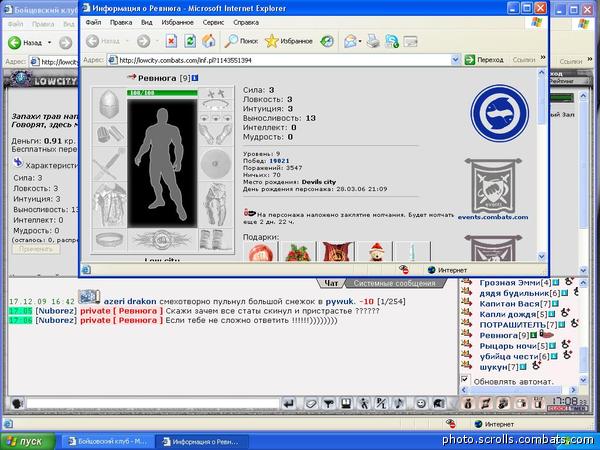Click the strawberries gift thumbnail

[x=298, y=251]
